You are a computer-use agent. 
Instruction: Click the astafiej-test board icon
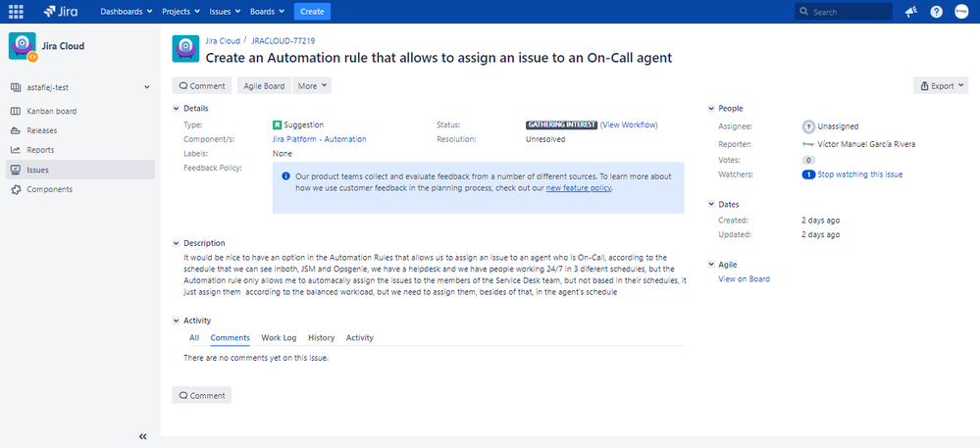16,87
